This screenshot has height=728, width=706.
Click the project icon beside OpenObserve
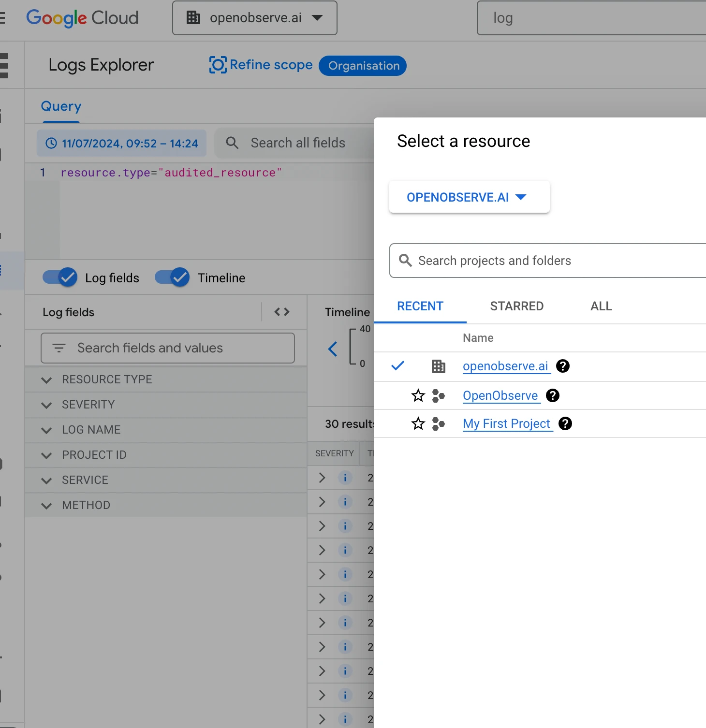(439, 396)
